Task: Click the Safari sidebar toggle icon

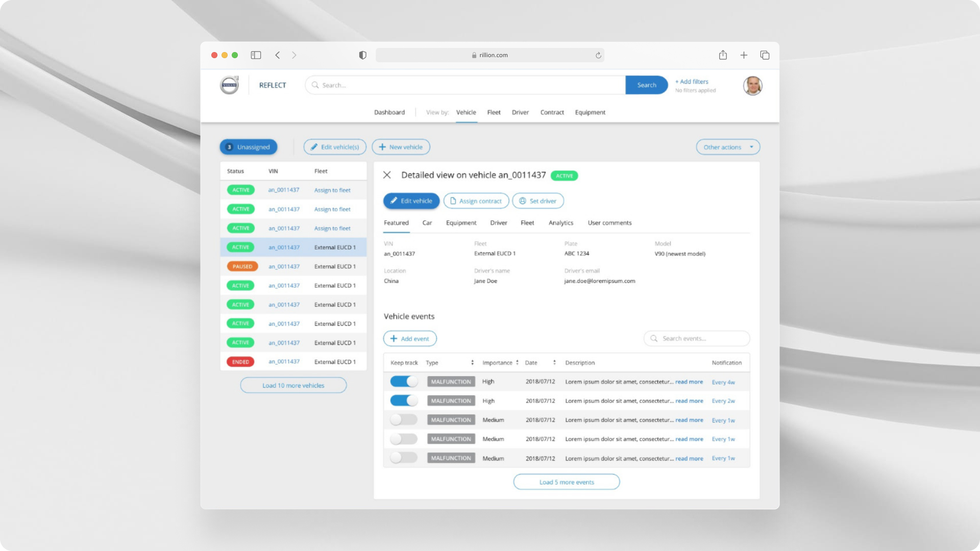Action: 256,55
